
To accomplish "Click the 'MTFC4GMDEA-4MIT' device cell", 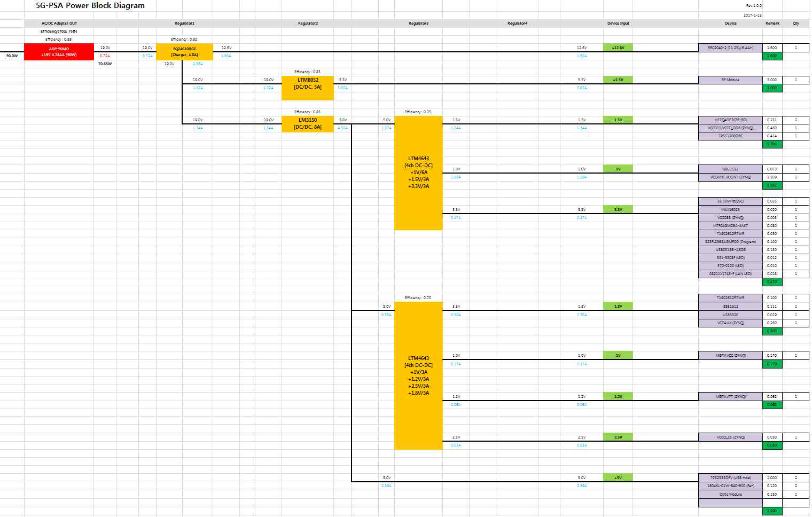I will [x=730, y=225].
